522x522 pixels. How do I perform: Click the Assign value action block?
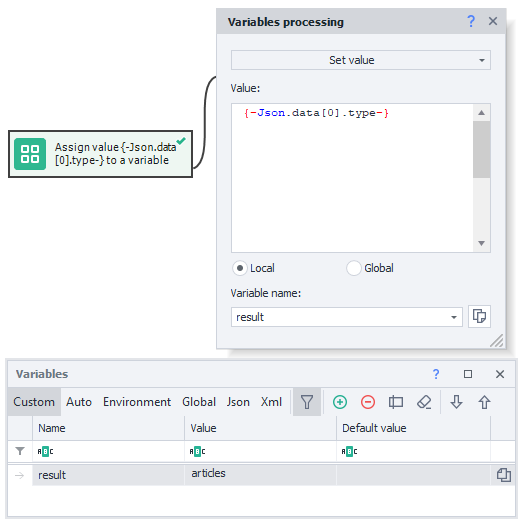[100, 154]
